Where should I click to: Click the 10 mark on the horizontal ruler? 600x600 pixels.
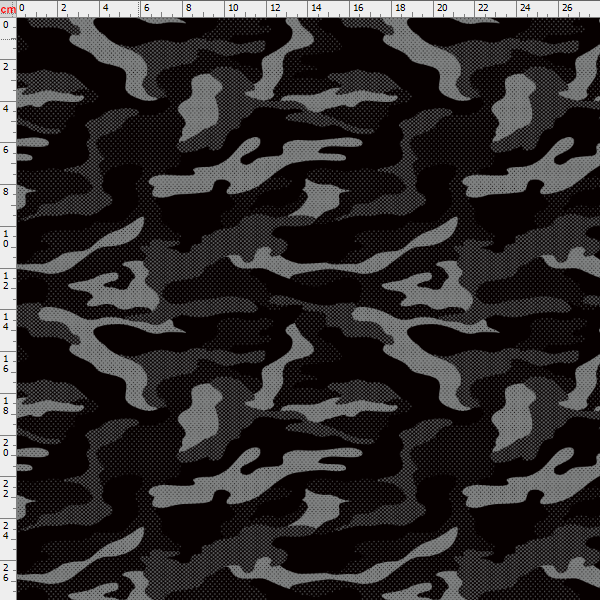point(233,7)
